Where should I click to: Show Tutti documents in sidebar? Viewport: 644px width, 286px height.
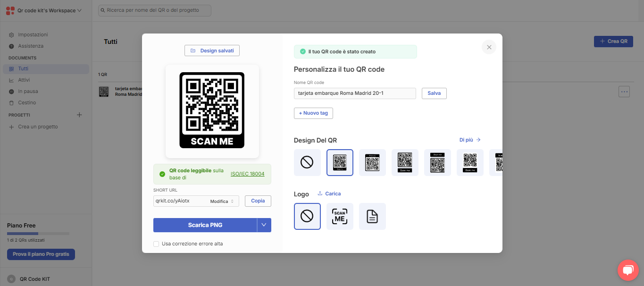point(46,69)
